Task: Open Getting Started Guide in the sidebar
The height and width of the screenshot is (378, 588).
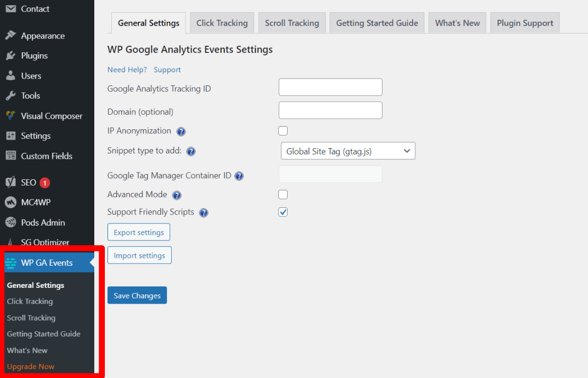Action: click(44, 334)
